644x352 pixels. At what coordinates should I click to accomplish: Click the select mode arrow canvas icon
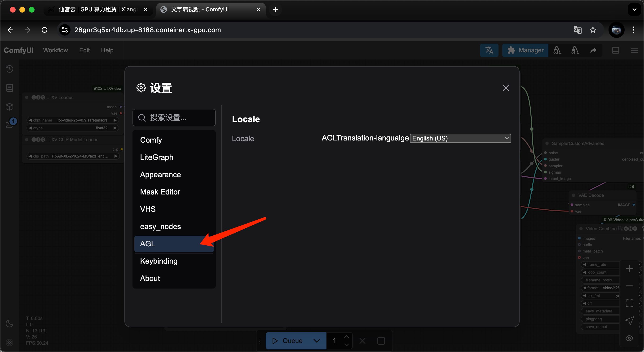[629, 321]
